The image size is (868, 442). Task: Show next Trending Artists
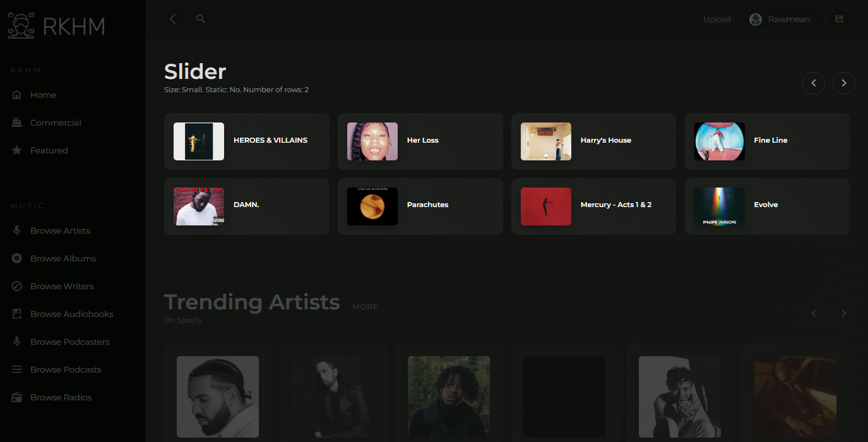844,313
